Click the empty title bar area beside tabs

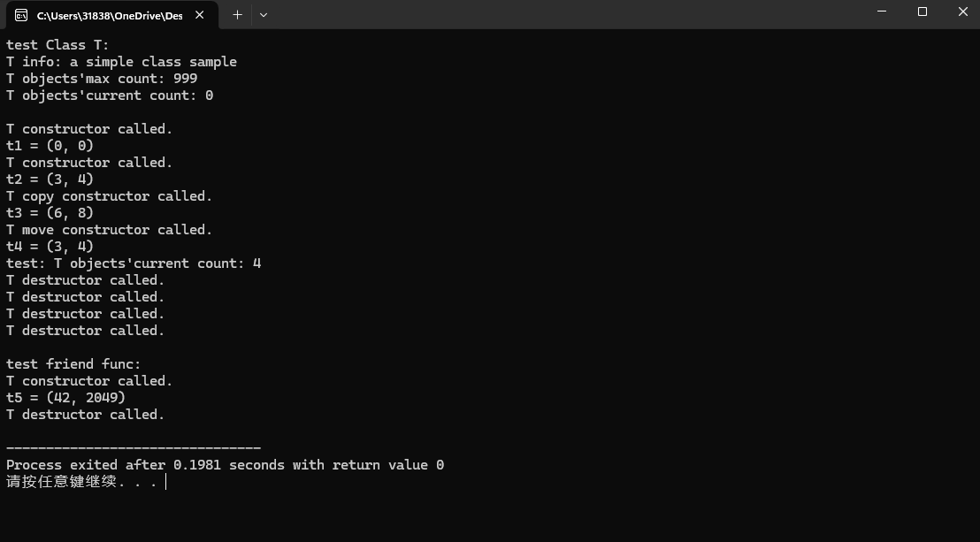tap(563, 14)
